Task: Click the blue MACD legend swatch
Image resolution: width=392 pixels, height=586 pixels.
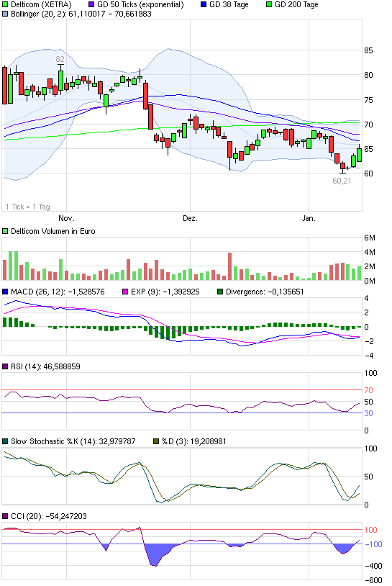Action: [x=5, y=292]
